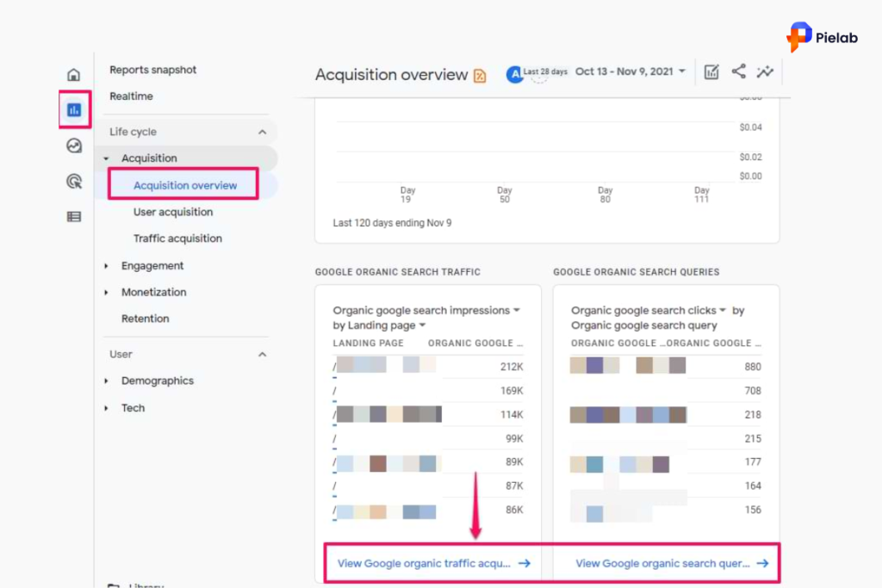Click the 708 clicks query value
Image resolution: width=882 pixels, height=588 pixels.
pyautogui.click(x=753, y=391)
